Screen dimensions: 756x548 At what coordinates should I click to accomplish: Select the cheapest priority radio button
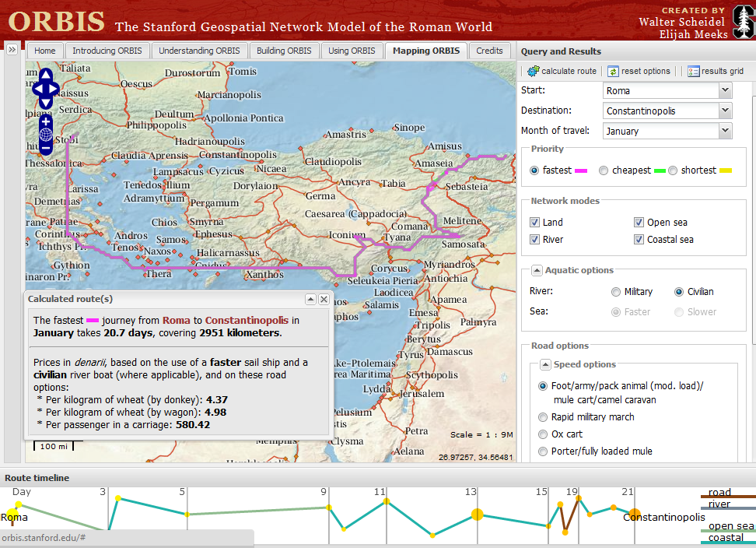(603, 170)
